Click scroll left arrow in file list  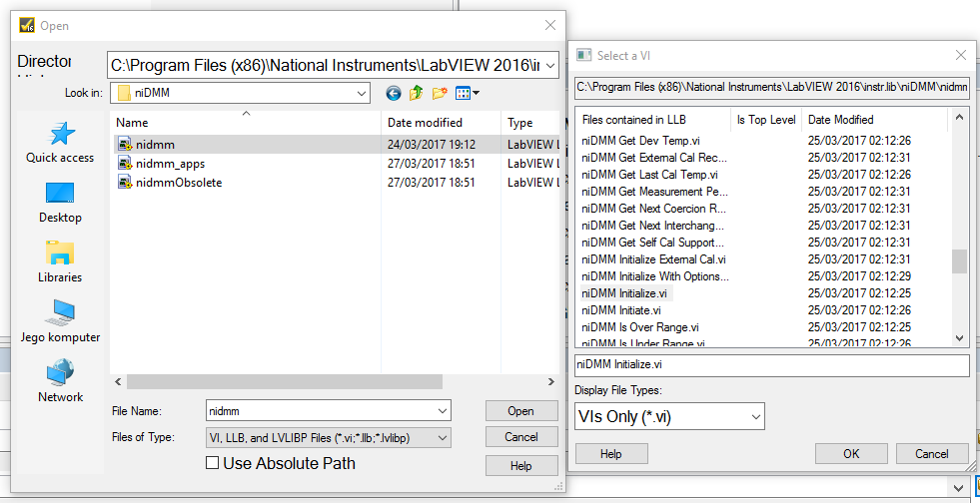tap(118, 381)
